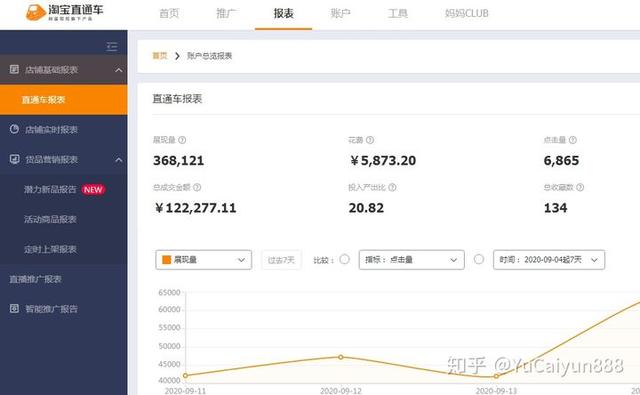Image resolution: width=640 pixels, height=395 pixels.
Task: Open the 指标: 点击量 comparison dropdown
Action: (411, 260)
